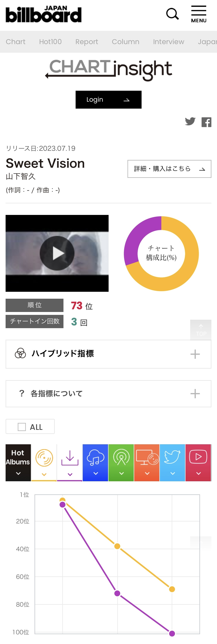Open the 詳細・購入はこちら link
The height and width of the screenshot is (644, 217).
(169, 169)
